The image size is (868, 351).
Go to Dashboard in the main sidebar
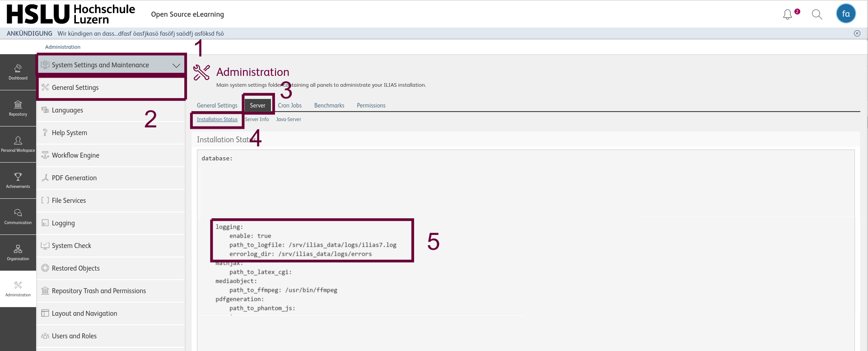(18, 72)
